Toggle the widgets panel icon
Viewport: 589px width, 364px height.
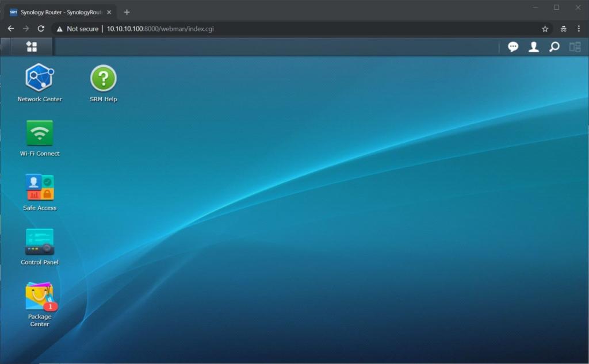[x=575, y=47]
